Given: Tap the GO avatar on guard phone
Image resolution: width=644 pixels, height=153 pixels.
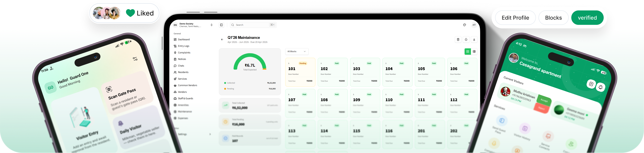Looking at the screenshot, I should (50, 88).
